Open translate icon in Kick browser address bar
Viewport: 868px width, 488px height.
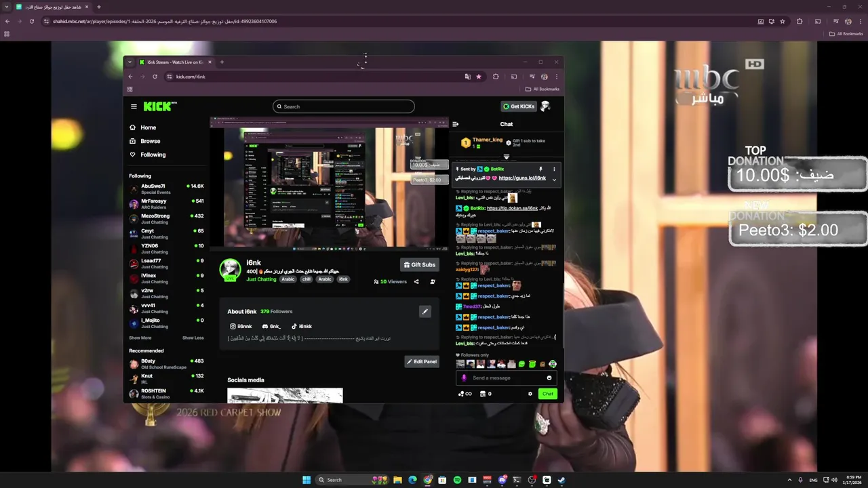coord(467,77)
